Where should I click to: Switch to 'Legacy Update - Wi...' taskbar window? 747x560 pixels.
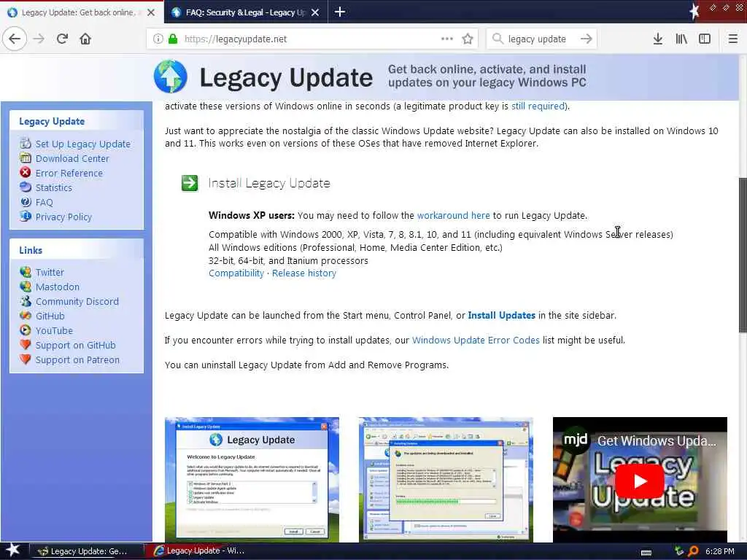[201, 551]
